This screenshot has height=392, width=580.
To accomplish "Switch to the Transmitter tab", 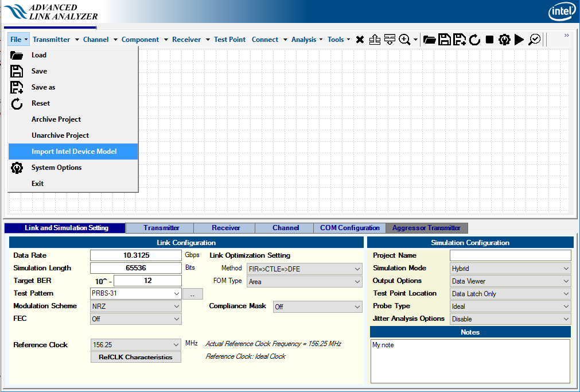I will (161, 228).
